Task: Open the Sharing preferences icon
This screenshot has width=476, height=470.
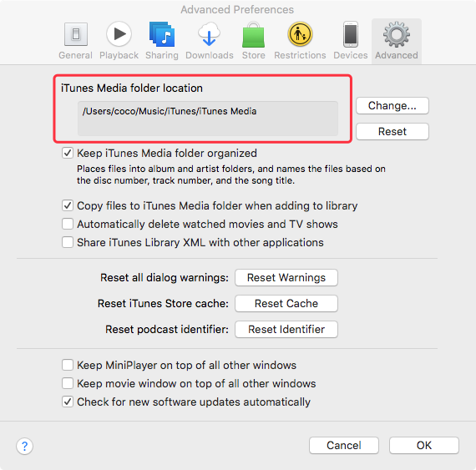Action: (x=162, y=34)
